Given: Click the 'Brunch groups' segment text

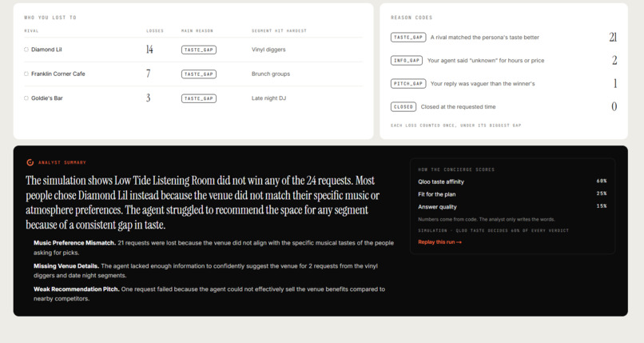Looking at the screenshot, I should (x=271, y=74).
